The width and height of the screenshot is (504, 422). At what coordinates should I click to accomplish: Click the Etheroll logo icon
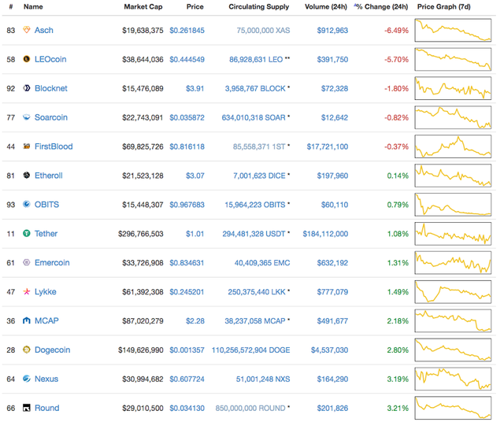[27, 175]
